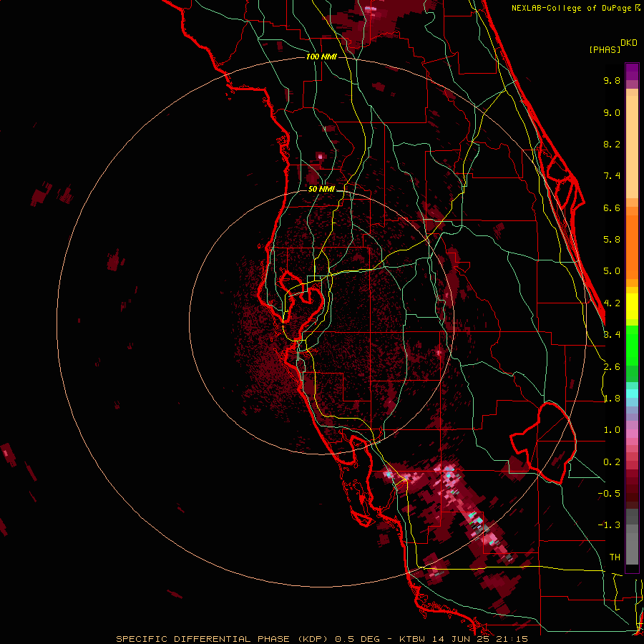This screenshot has width=644, height=644.
Task: Click the yellow segment of the color scale
Action: pyautogui.click(x=632, y=306)
